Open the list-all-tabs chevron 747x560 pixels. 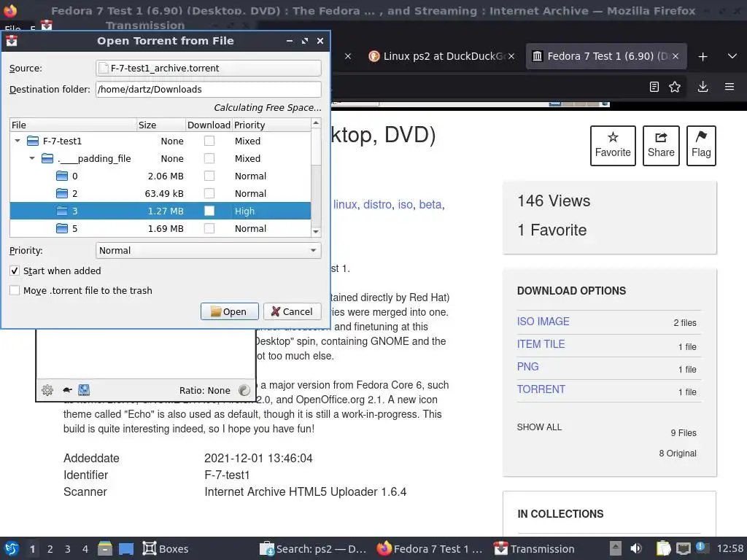coord(732,56)
